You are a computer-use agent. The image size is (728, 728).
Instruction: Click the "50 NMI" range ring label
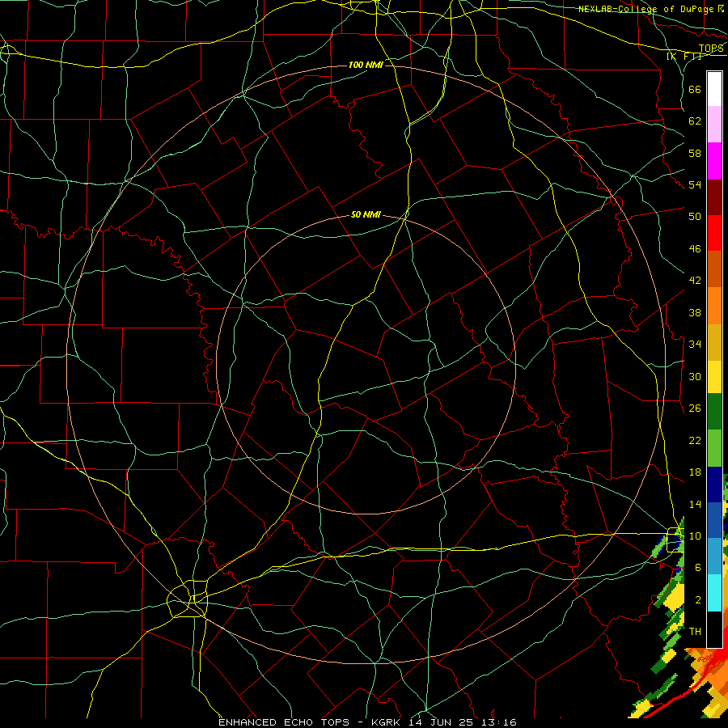[x=366, y=214]
